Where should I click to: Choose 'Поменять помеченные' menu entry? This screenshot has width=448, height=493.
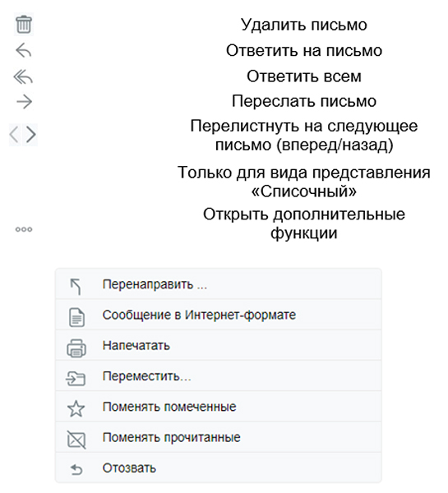(219, 407)
